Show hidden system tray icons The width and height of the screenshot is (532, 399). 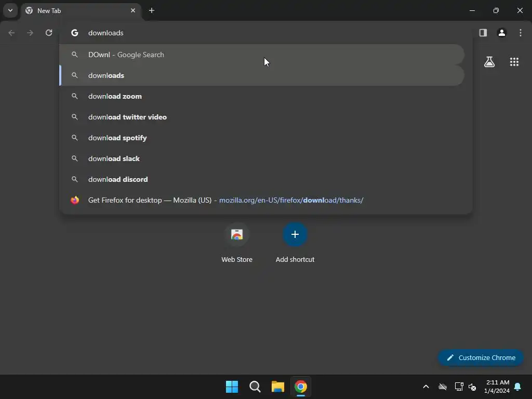pos(426,387)
